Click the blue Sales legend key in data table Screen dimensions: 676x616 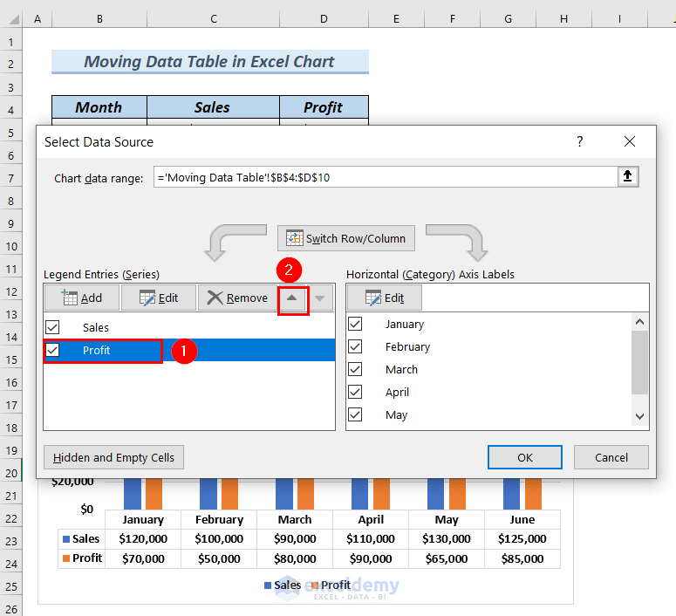tap(66, 539)
